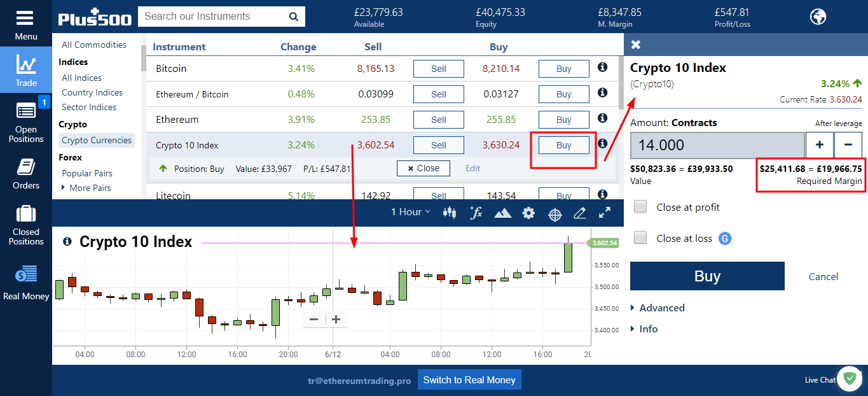Screen dimensions: 868x396
Task: Click Sell button for Ethereum / Bitcoin
Action: point(439,94)
